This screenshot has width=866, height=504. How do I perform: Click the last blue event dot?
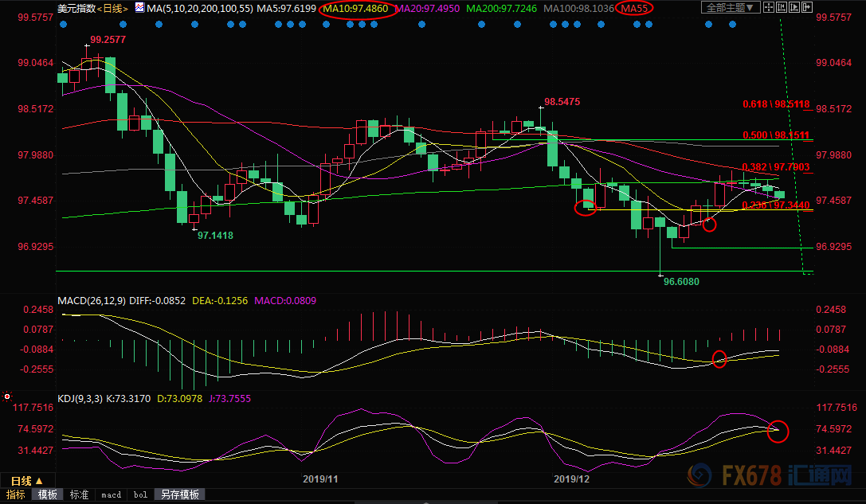coord(733,25)
